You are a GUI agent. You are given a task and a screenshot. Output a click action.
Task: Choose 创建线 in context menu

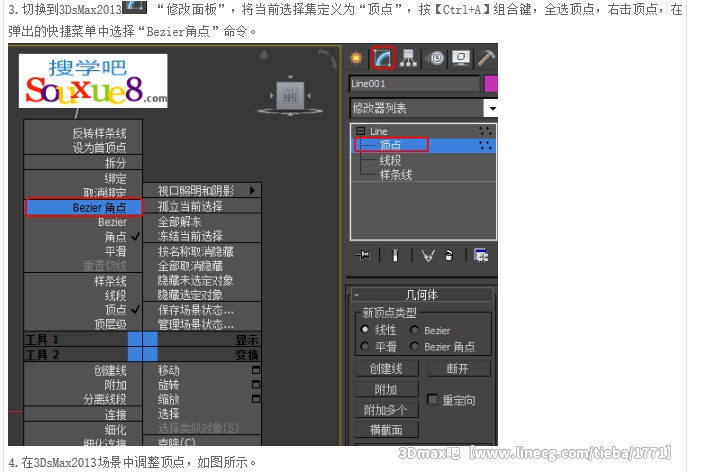point(110,370)
